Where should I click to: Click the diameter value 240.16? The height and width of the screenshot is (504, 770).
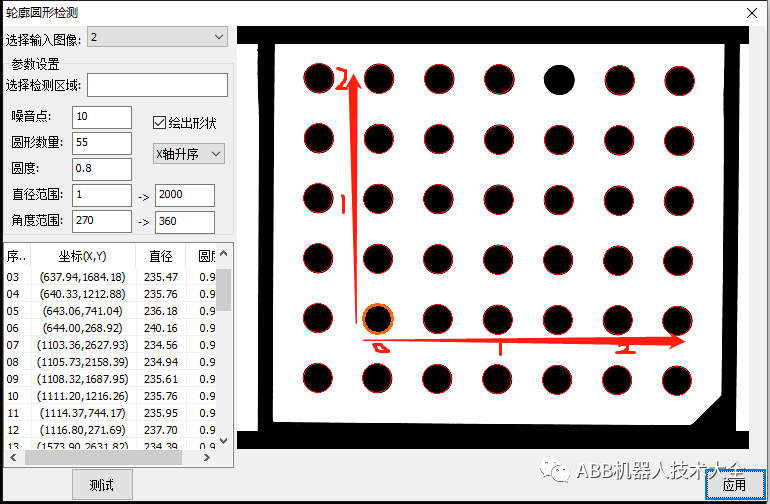(x=161, y=328)
